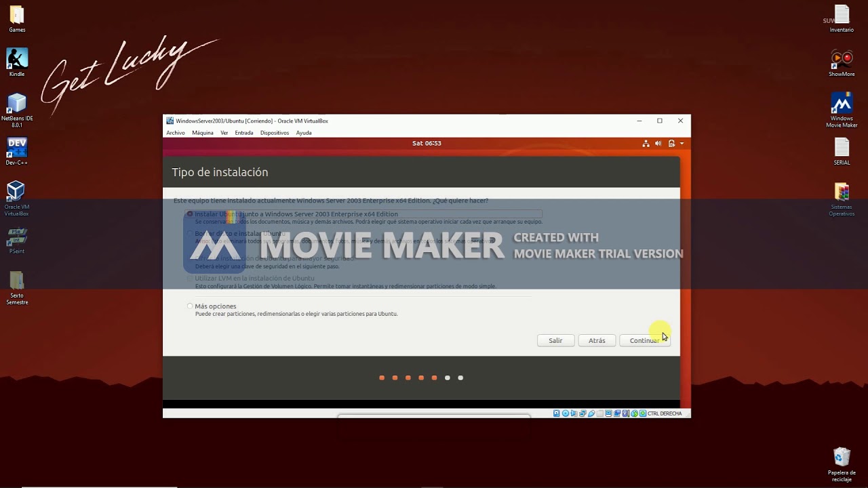This screenshot has height=488, width=868.
Task: Click the keyboard capture arrow icon beside CTRL DERECHA
Action: click(643, 413)
